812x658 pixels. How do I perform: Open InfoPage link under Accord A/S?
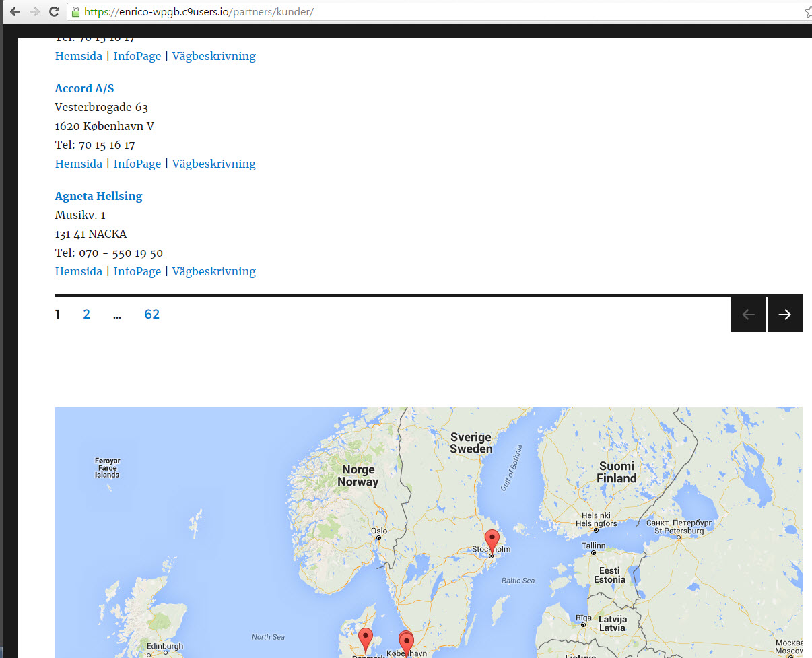(137, 164)
